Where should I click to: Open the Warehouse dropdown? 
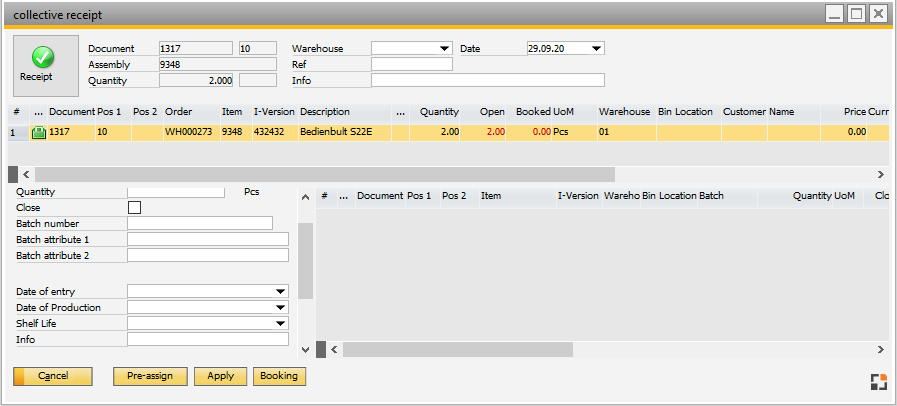coord(444,48)
